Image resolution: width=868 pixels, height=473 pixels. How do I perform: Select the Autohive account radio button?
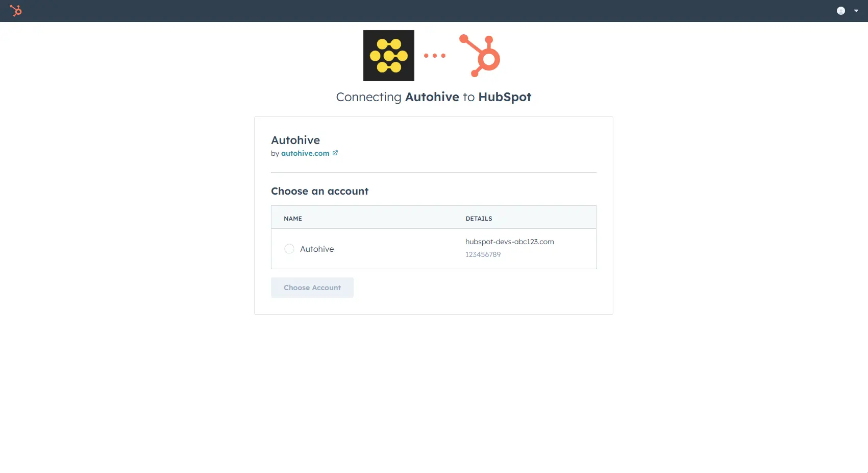(x=289, y=249)
